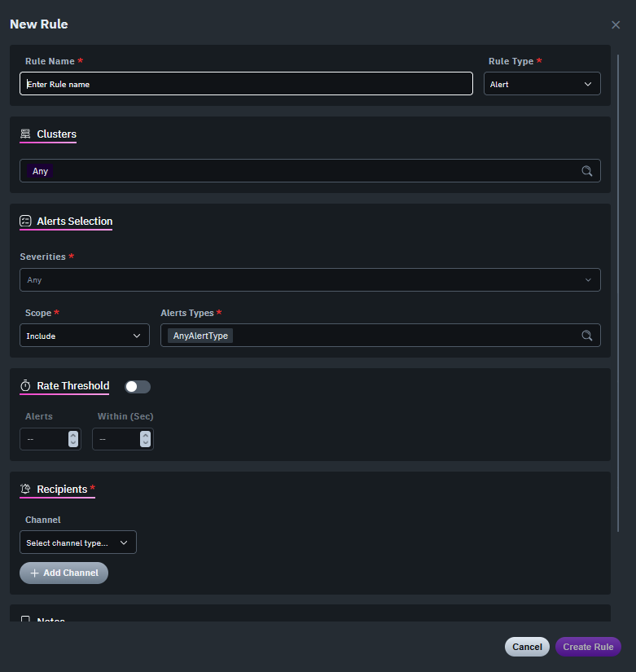Open the Rule Type dropdown showing Alert
636x672 pixels.
coord(542,83)
